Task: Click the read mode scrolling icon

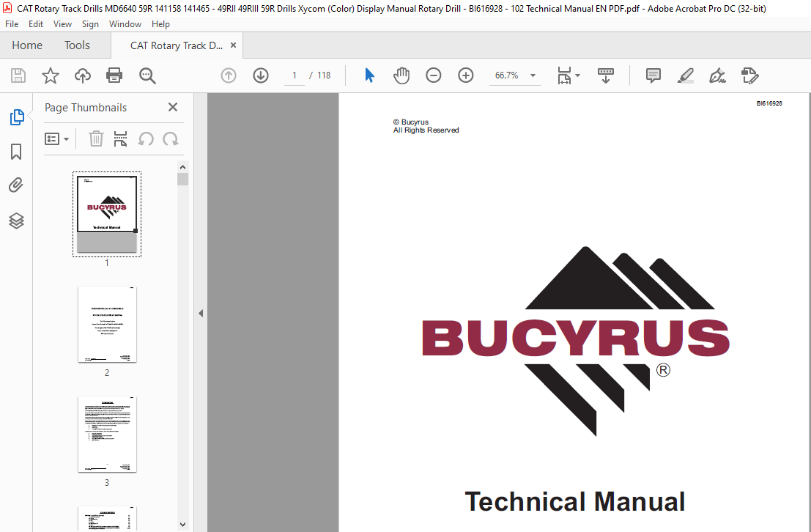Action: pos(606,75)
